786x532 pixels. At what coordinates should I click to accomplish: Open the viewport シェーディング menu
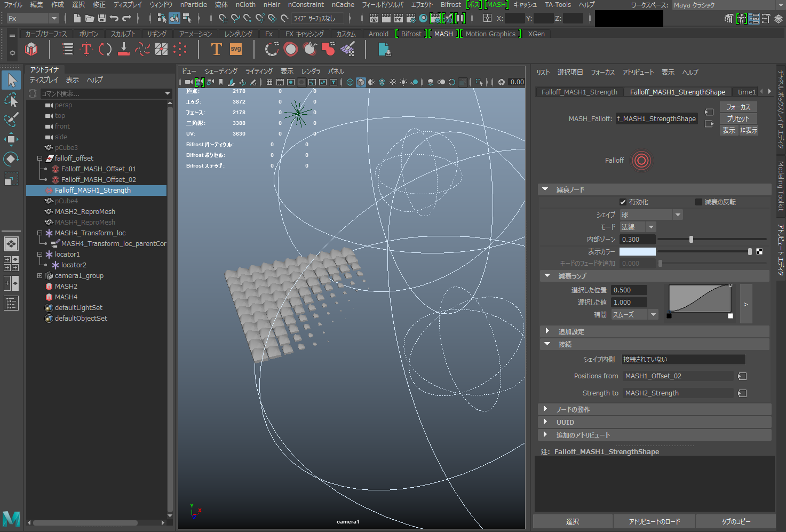coord(221,71)
